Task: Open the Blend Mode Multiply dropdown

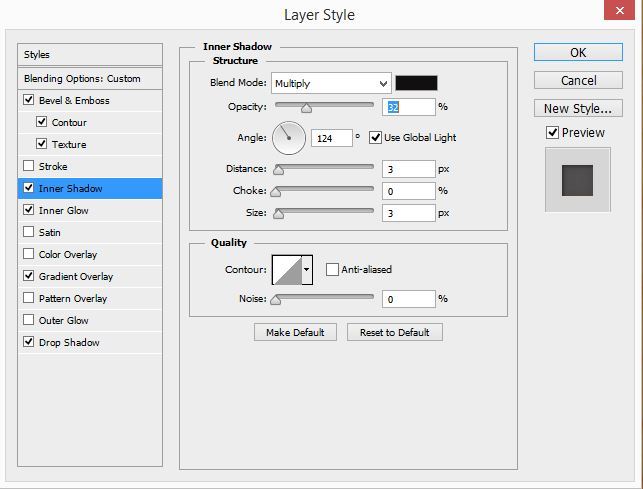Action: click(x=331, y=83)
